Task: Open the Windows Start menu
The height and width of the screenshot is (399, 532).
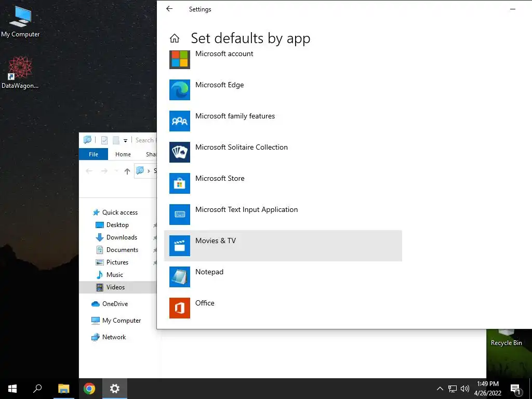Action: [x=12, y=389]
